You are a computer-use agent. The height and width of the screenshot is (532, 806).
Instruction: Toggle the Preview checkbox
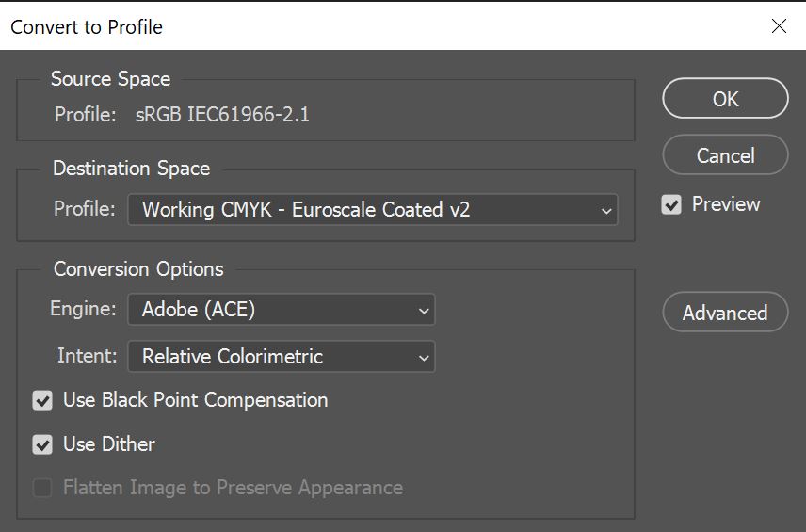click(671, 204)
